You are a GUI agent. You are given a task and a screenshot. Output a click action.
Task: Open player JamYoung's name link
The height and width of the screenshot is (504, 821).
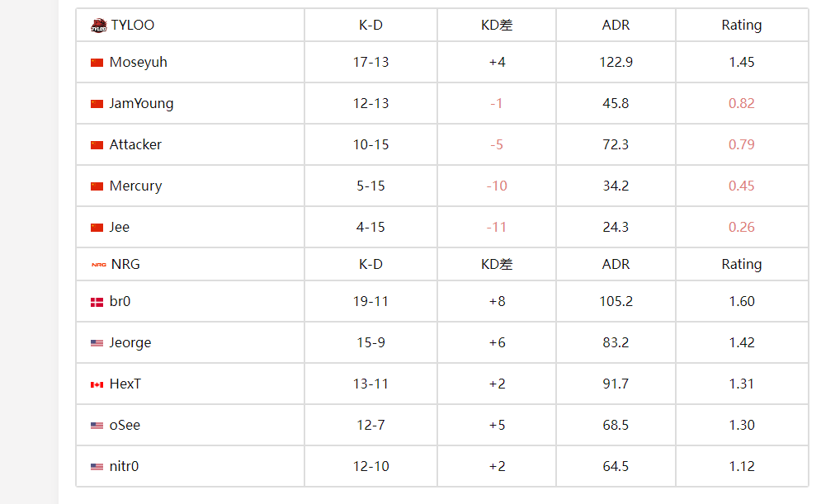click(x=141, y=104)
